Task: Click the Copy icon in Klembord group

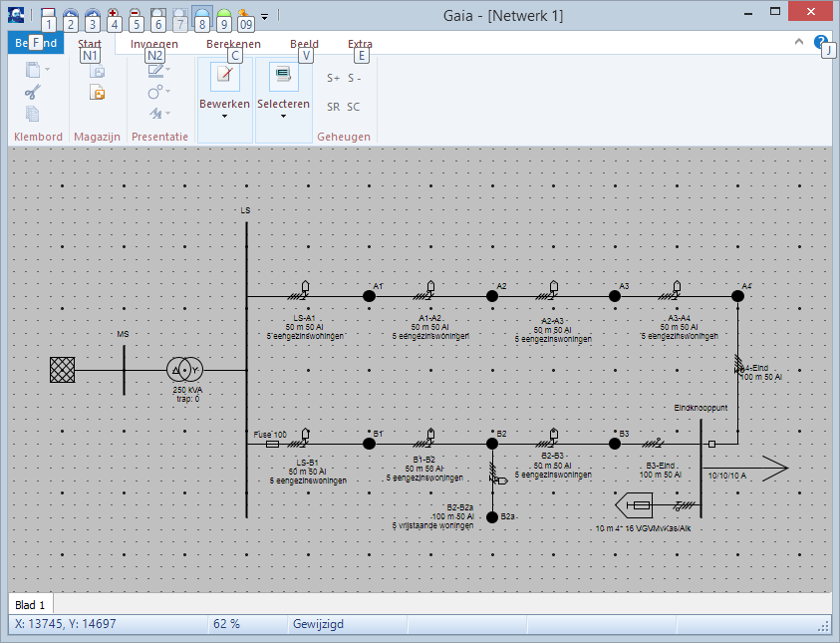Action: coord(33,113)
